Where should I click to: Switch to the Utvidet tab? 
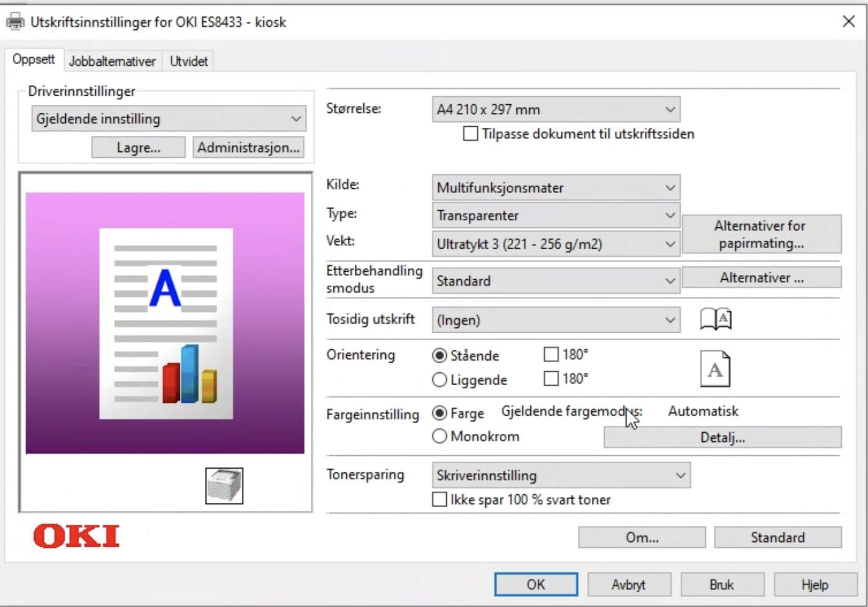click(x=189, y=61)
